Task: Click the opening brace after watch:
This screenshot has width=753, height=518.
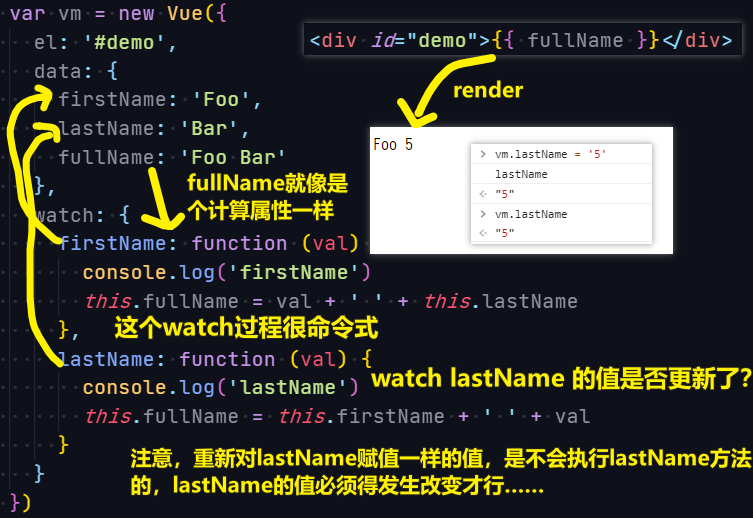Action: click(124, 215)
